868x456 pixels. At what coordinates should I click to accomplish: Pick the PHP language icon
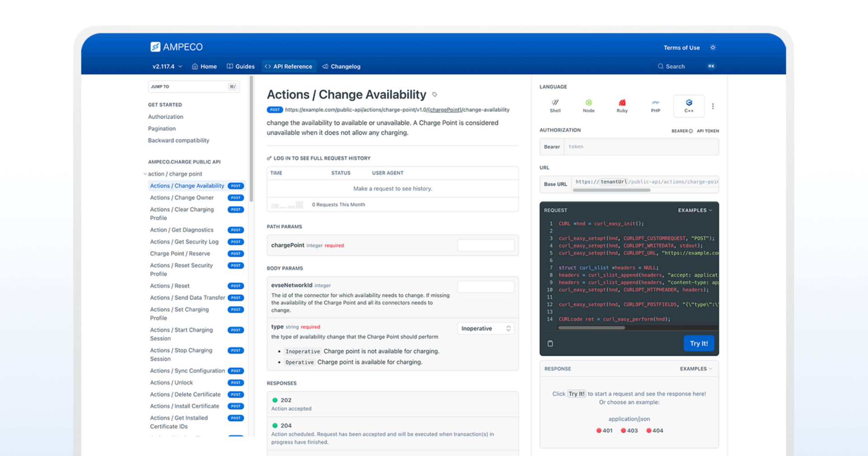(655, 106)
